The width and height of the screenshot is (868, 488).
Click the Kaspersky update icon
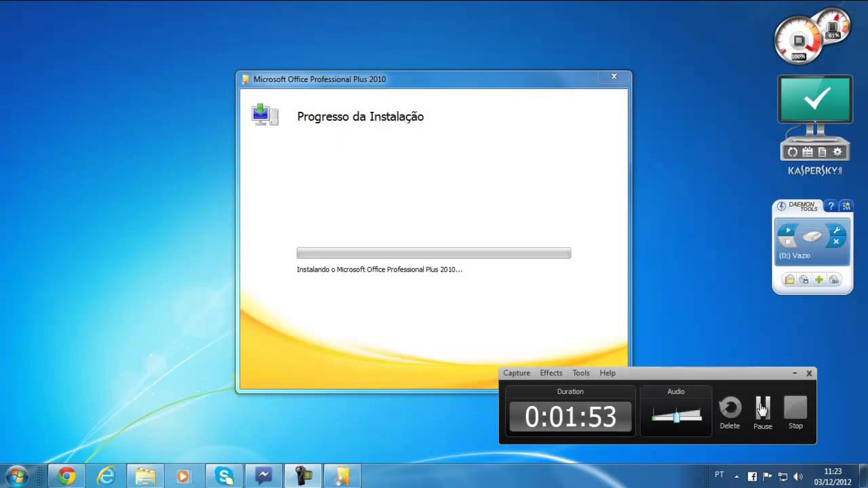[x=793, y=152]
